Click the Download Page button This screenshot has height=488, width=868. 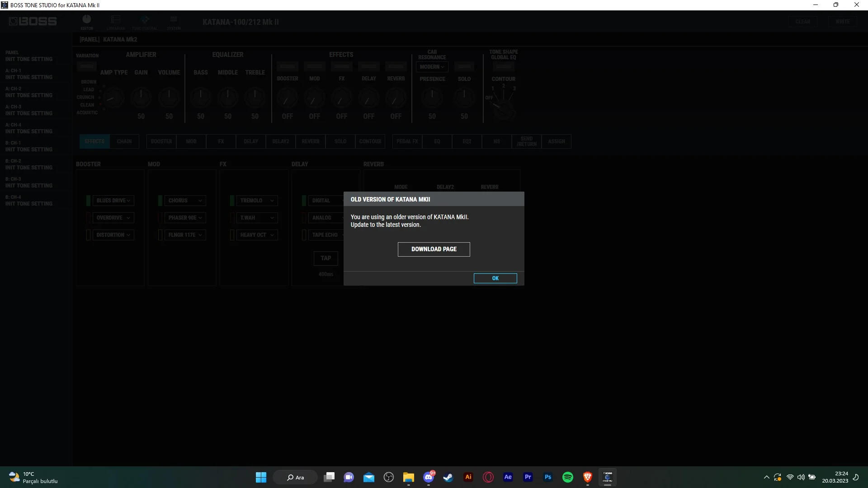[x=434, y=249]
